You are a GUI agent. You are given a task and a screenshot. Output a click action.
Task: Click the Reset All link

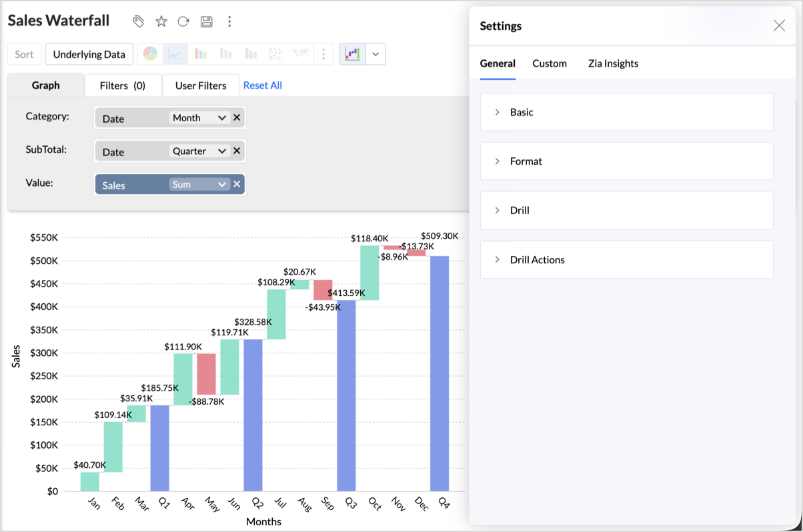tap(262, 85)
